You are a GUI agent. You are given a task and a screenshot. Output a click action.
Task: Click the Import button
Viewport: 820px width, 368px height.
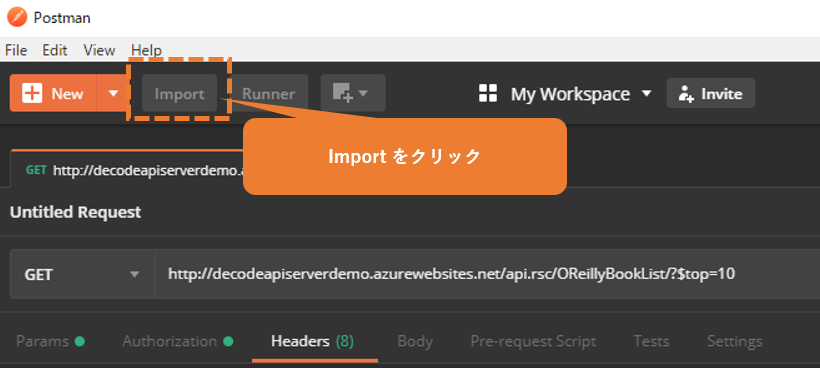179,93
